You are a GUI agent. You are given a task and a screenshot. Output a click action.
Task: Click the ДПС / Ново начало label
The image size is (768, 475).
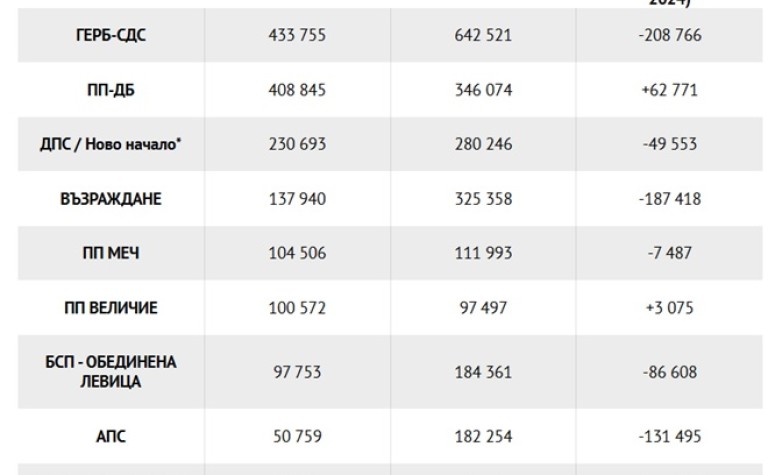tap(110, 144)
